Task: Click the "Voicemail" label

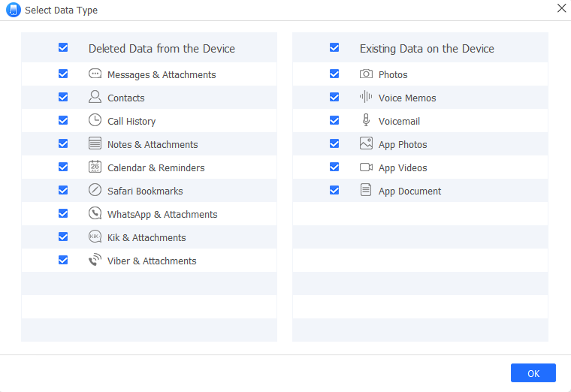Action: tap(399, 121)
